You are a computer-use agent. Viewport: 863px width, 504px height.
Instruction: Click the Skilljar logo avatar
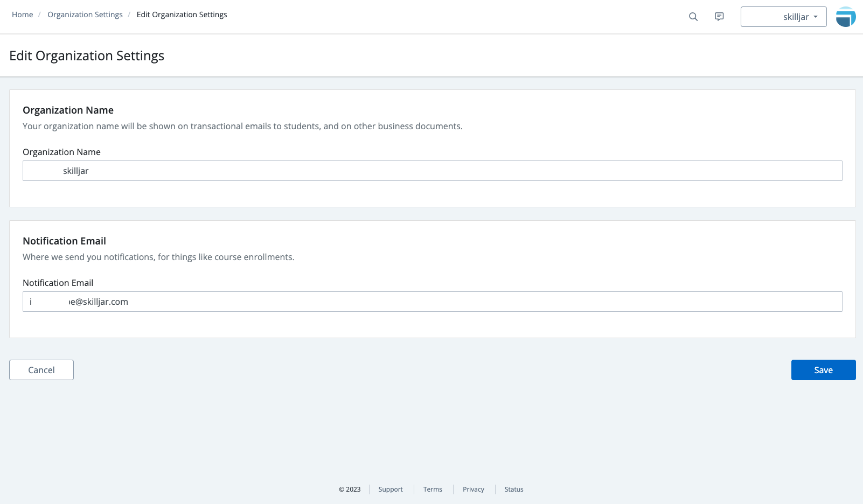coord(846,17)
